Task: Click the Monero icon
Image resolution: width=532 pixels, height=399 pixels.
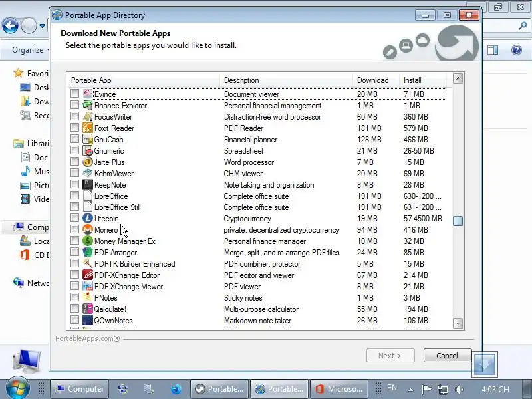Action: (x=88, y=229)
